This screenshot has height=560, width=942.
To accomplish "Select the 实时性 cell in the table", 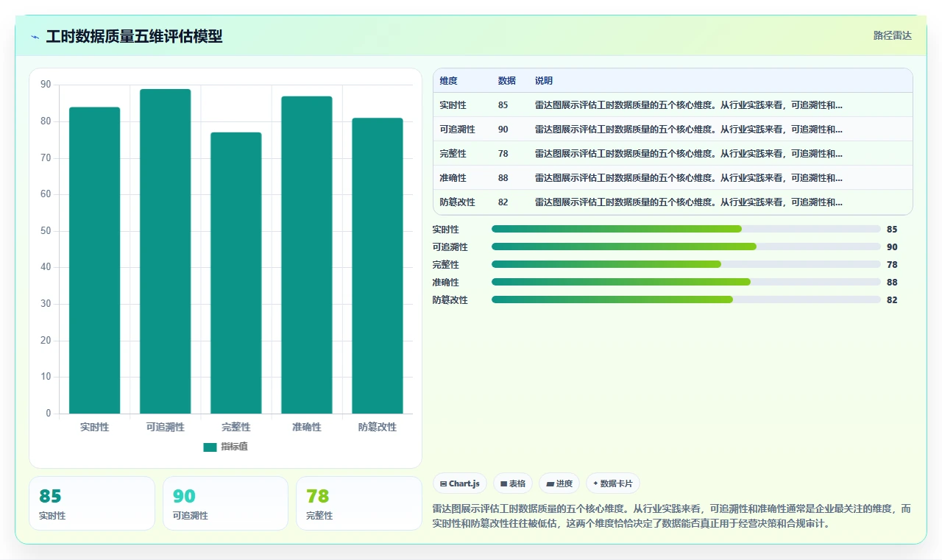I will coord(453,105).
